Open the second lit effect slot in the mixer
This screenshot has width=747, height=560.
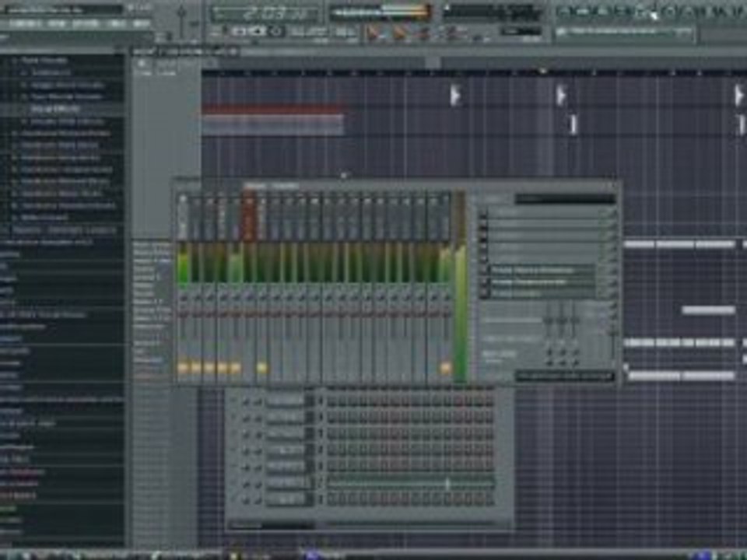(542, 282)
